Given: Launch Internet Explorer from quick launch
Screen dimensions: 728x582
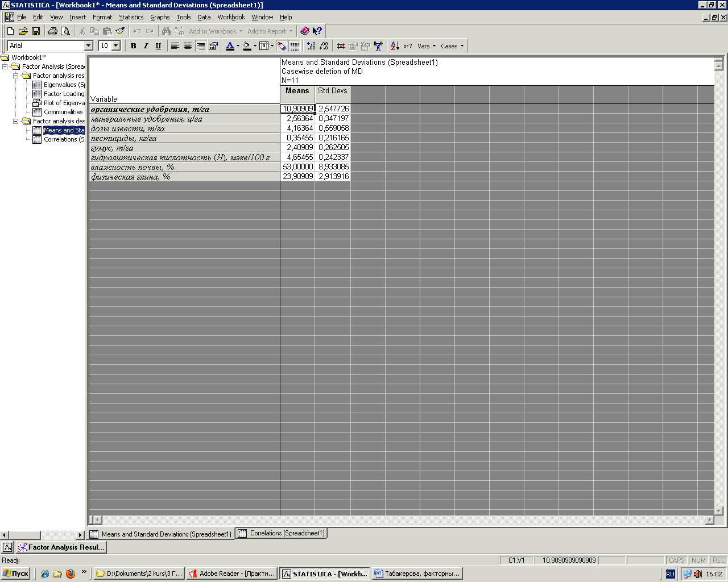Looking at the screenshot, I should tap(45, 574).
